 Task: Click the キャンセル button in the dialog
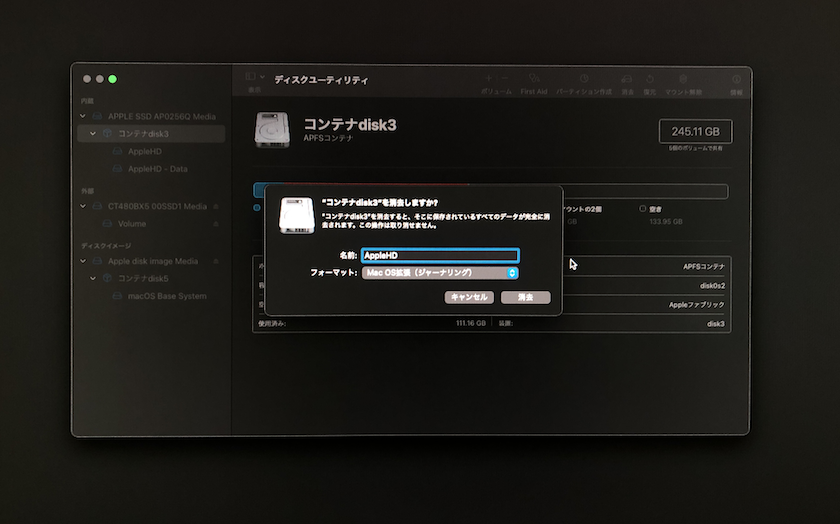click(x=469, y=297)
